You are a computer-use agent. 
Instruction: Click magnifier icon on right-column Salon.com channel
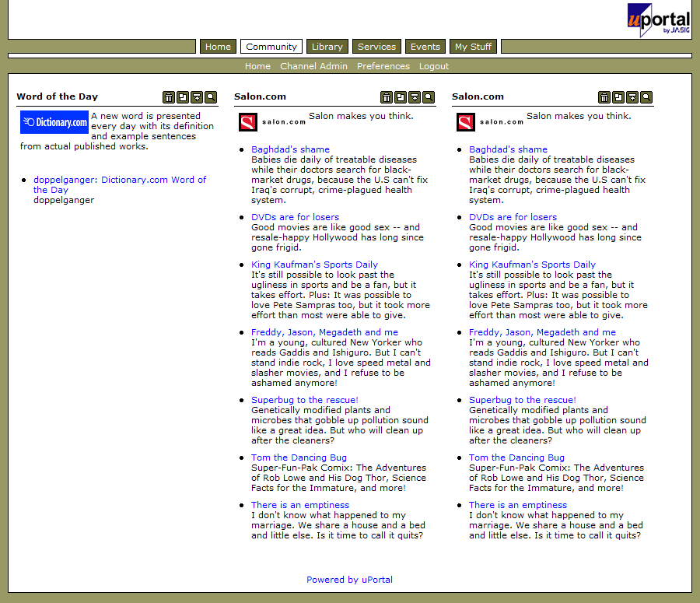[646, 97]
